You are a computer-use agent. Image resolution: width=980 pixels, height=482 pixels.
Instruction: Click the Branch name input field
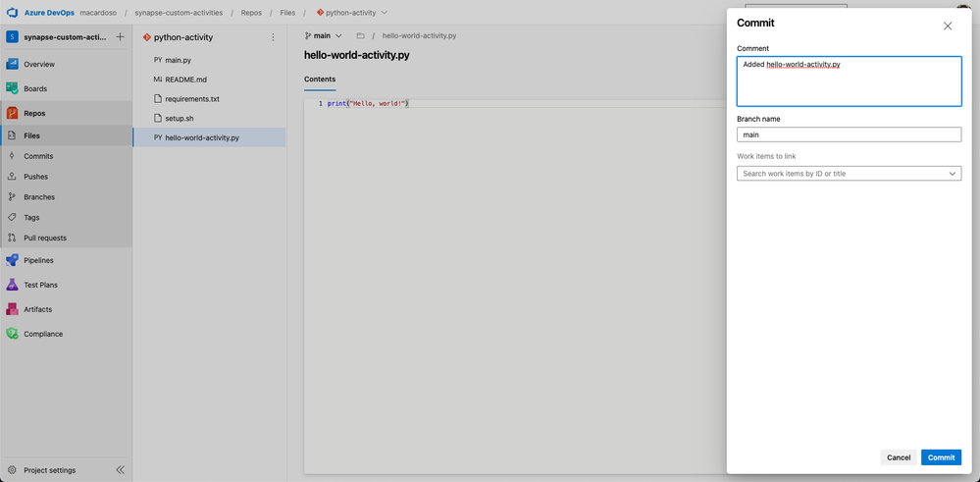849,134
